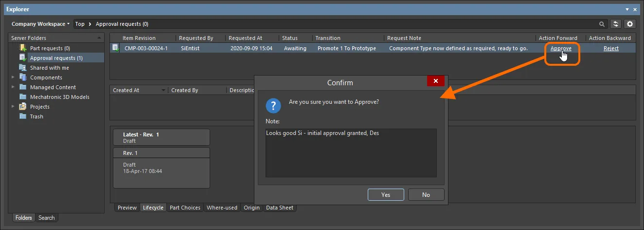Expand the Managed Content tree node
Image resolution: width=644 pixels, height=230 pixels.
point(13,87)
